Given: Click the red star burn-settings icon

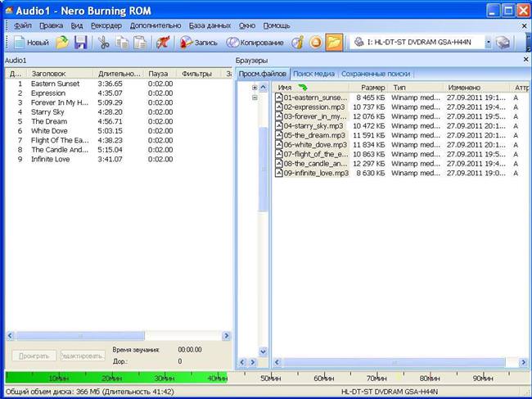Looking at the screenshot, I should pos(163,43).
